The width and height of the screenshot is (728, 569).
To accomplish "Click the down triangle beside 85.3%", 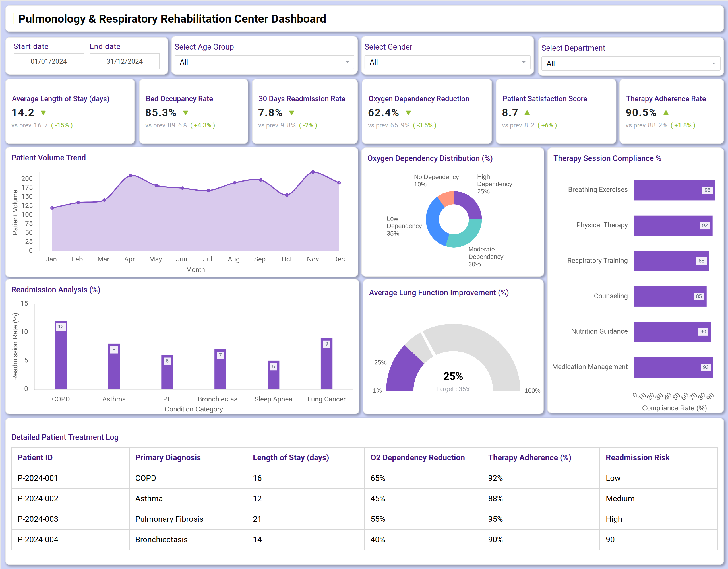I will (x=186, y=113).
